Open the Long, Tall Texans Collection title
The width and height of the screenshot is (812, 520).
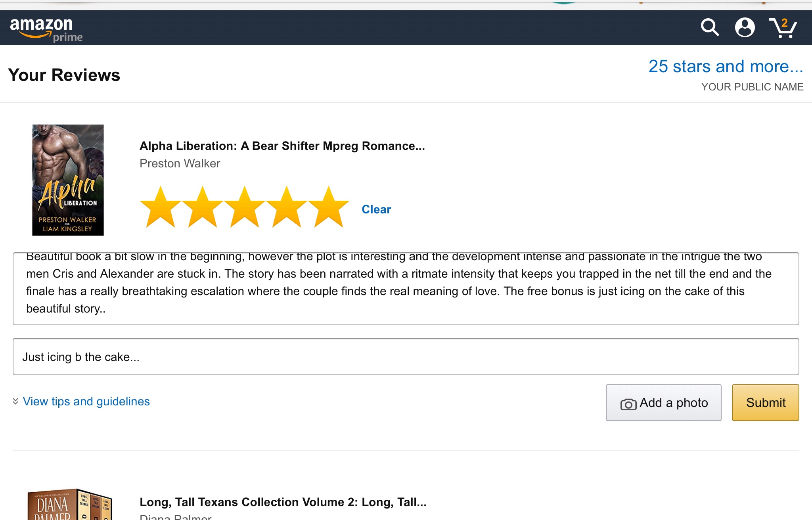(x=283, y=502)
